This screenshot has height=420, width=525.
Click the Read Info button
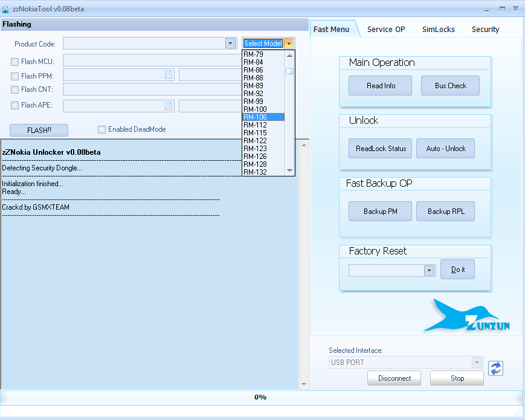pos(381,86)
